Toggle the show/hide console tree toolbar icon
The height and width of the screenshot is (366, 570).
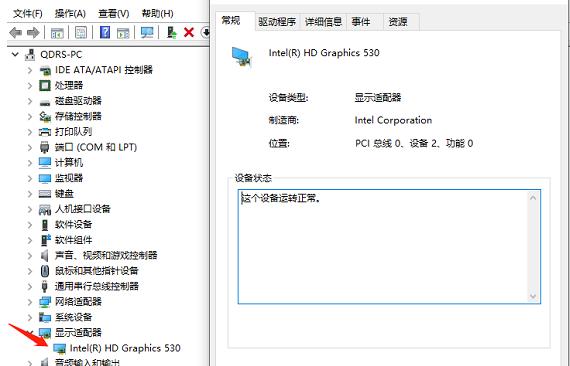(57, 33)
